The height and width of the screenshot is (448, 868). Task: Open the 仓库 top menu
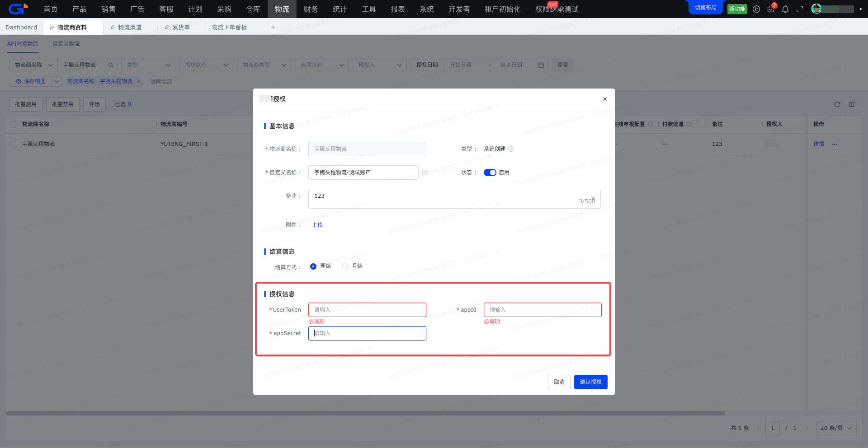pyautogui.click(x=253, y=9)
